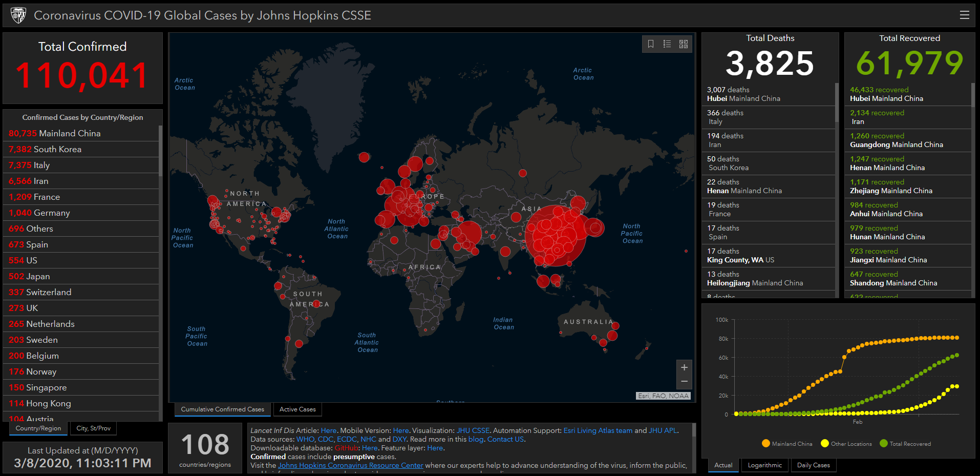Select Switzerland in confirmed cases list
This screenshot has height=476, width=980.
click(82, 292)
